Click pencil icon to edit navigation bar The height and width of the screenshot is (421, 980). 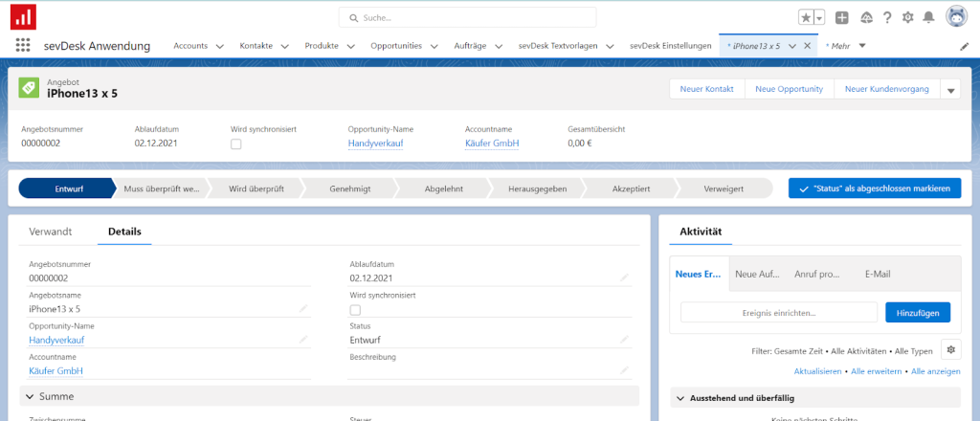(x=964, y=46)
